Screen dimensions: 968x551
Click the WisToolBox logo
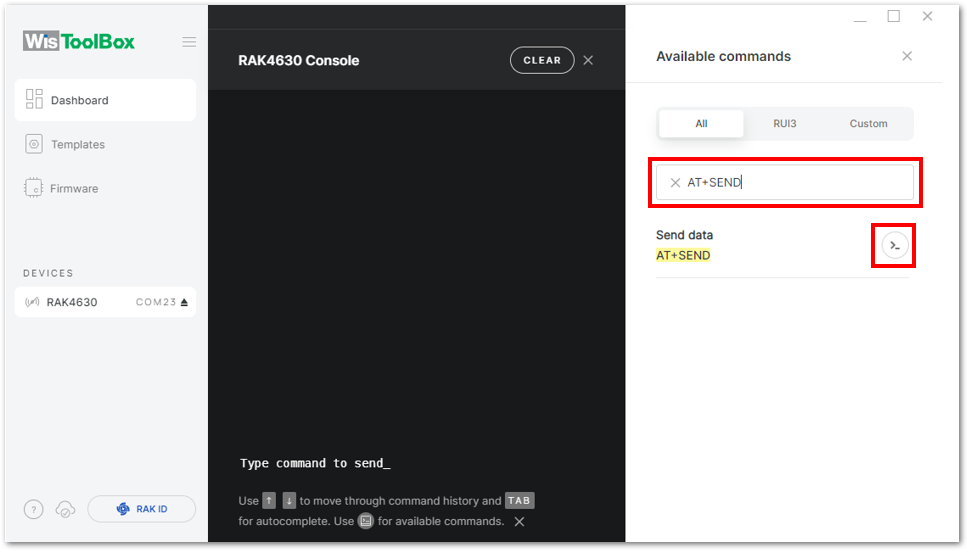[79, 41]
